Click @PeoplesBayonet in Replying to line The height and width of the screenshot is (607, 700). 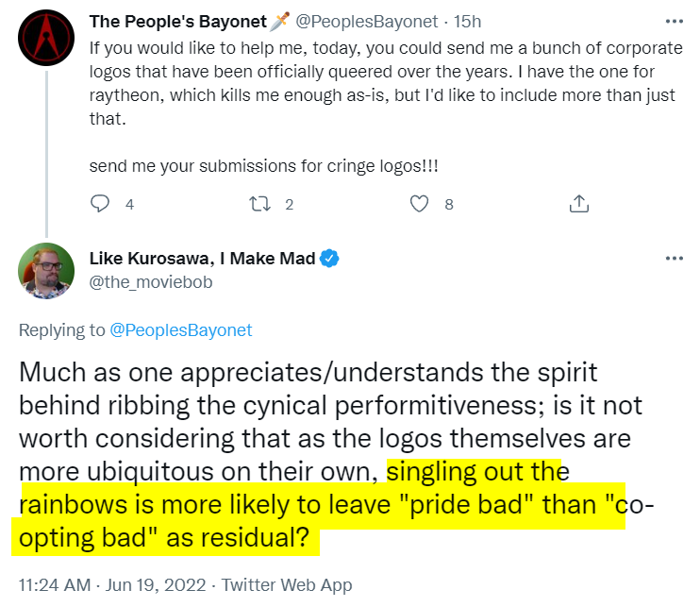pyautogui.click(x=181, y=329)
